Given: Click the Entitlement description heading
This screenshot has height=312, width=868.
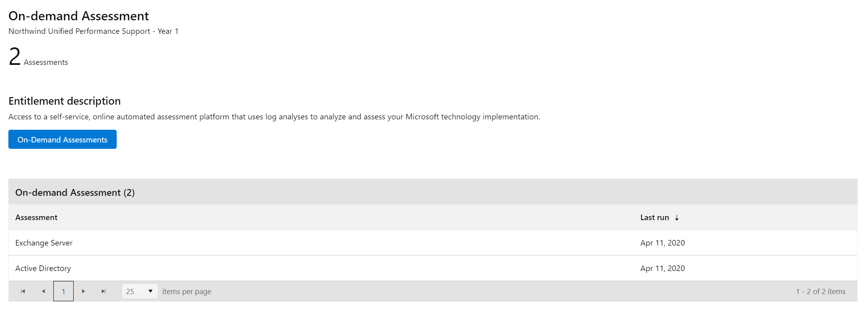Looking at the screenshot, I should coord(65,101).
